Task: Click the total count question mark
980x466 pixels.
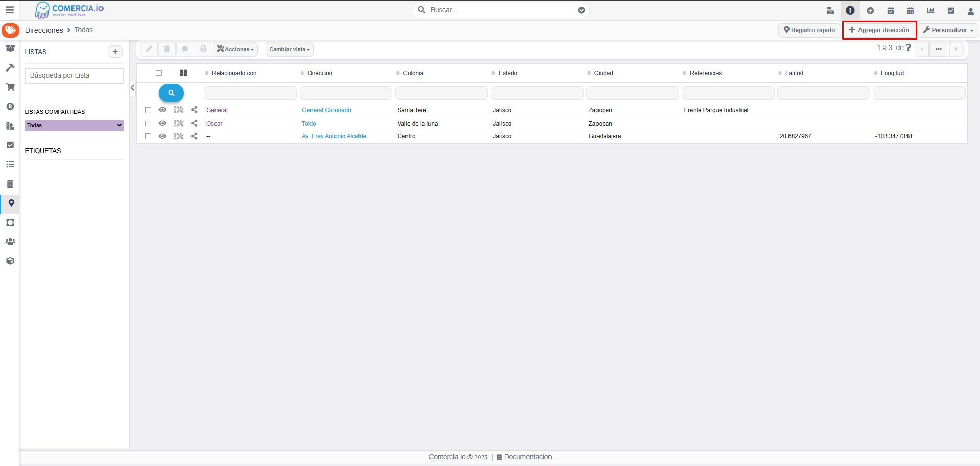Action: coord(909,48)
